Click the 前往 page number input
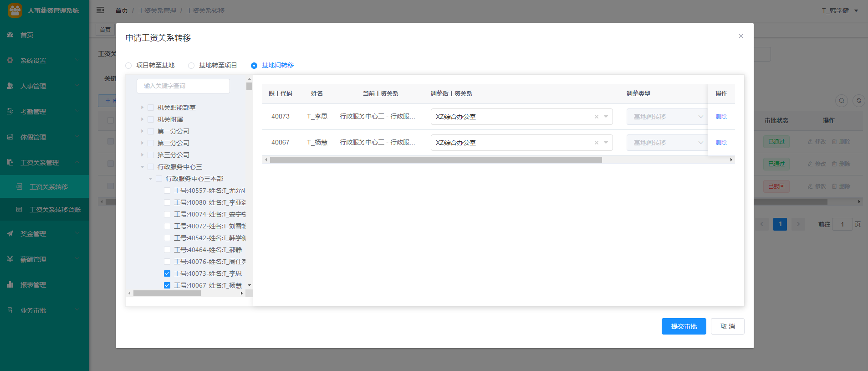This screenshot has width=868, height=371. (842, 224)
